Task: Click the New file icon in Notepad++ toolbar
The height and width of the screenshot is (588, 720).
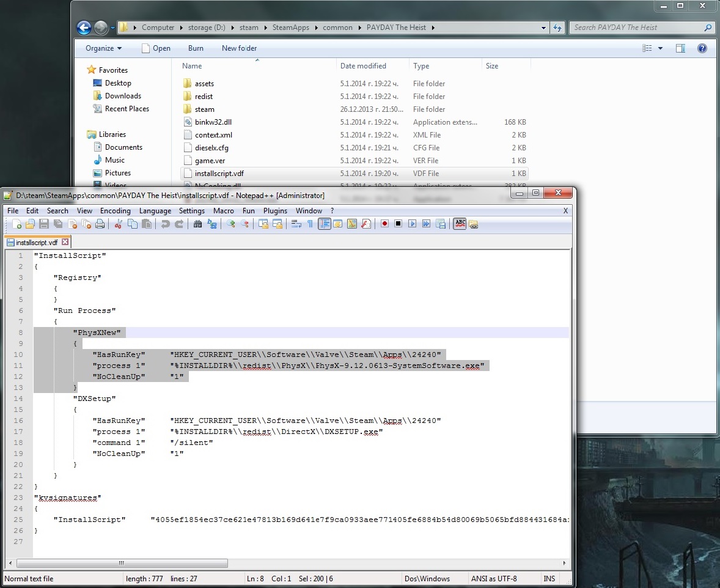Action: pos(17,224)
